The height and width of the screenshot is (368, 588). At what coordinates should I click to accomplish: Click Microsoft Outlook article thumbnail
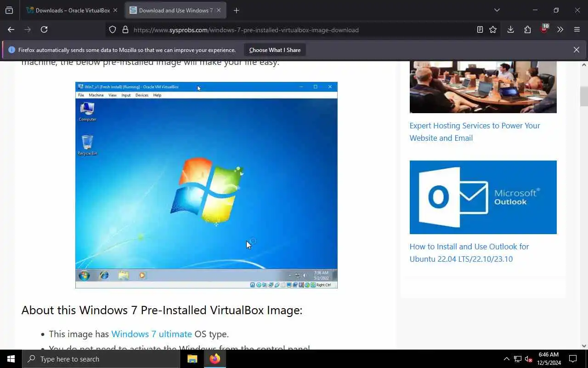[x=483, y=197]
